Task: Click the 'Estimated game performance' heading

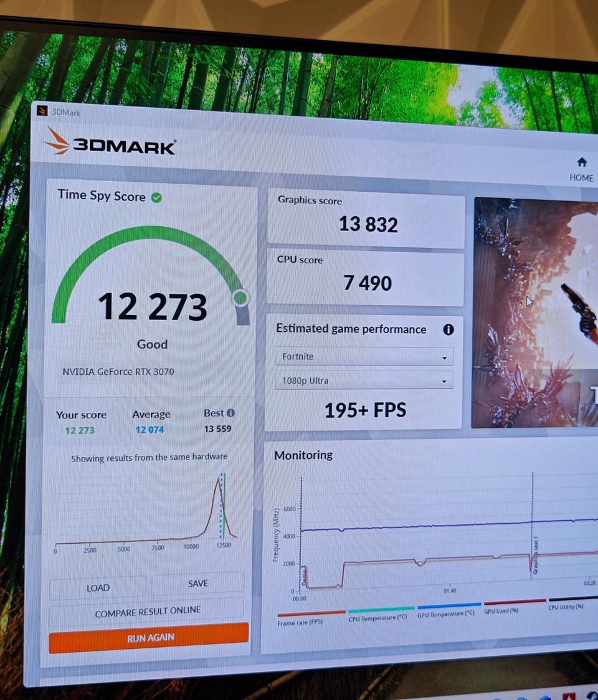Action: pos(351,329)
